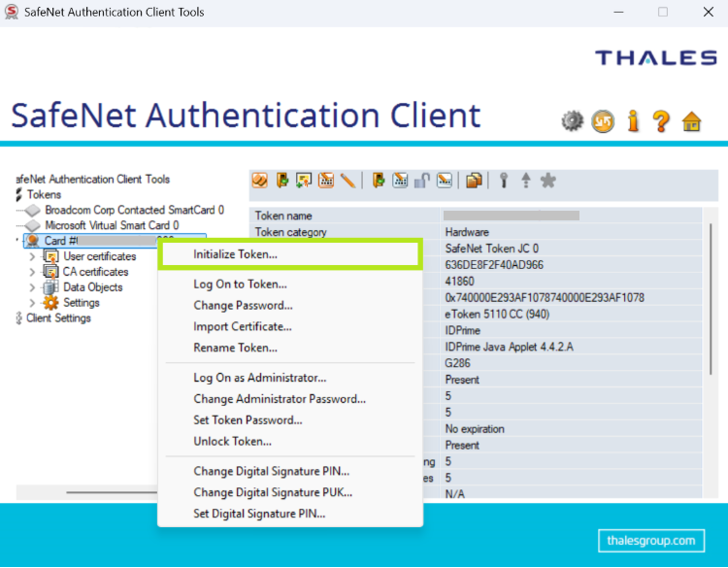Click the Initialize Token toolbar icon

click(260, 181)
